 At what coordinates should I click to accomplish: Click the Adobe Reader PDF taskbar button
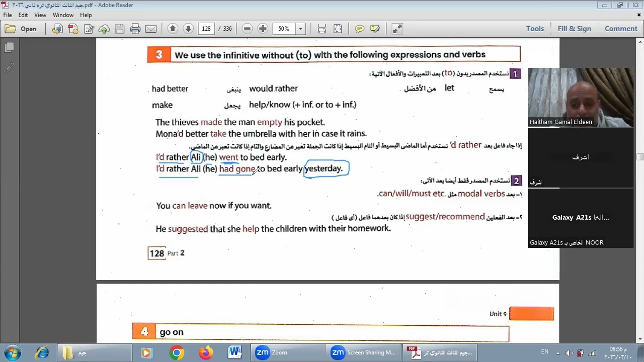[439, 352]
